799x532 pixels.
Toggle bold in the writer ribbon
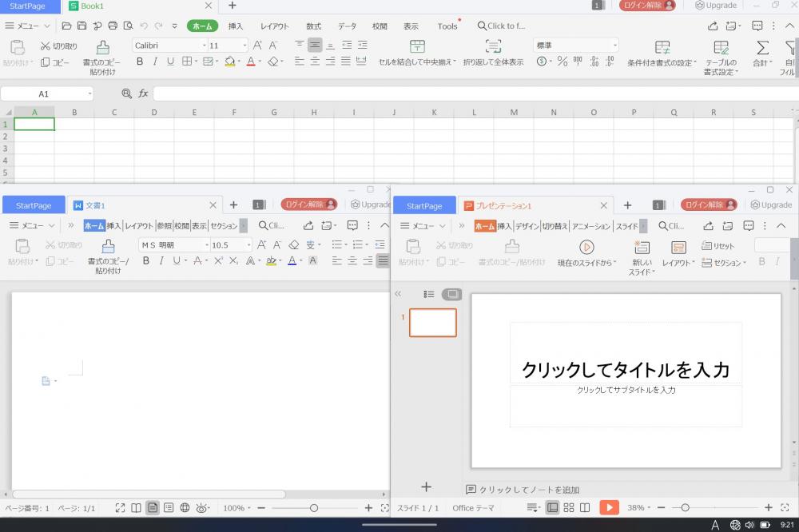(x=146, y=260)
